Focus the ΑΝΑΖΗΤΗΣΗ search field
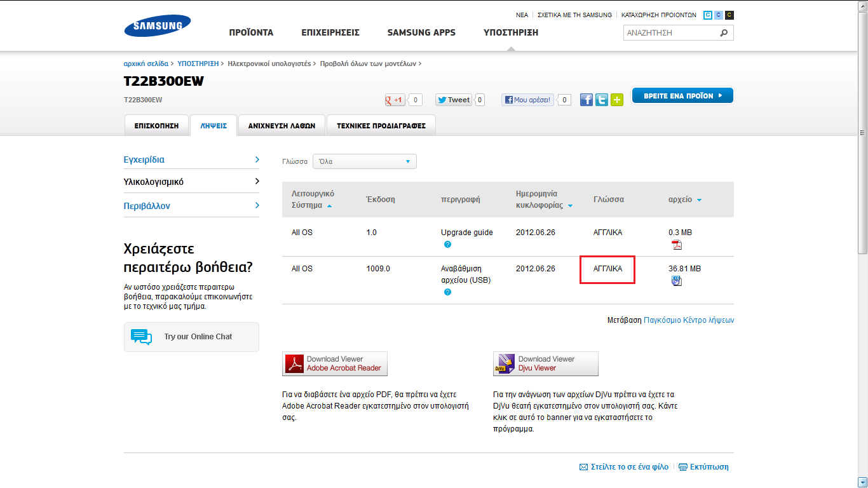 (671, 33)
